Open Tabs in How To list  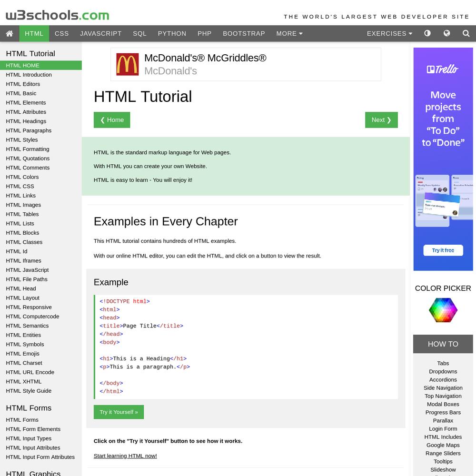click(443, 363)
